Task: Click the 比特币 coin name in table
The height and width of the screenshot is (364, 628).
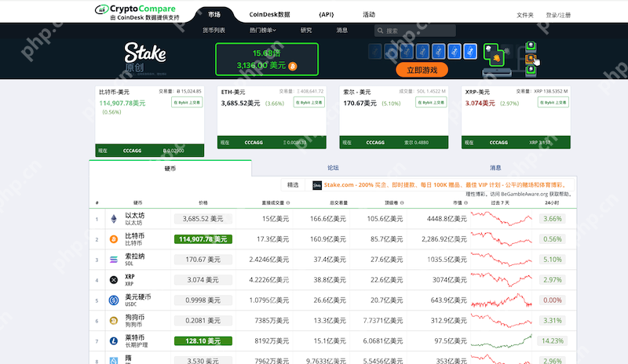Action: point(134,236)
